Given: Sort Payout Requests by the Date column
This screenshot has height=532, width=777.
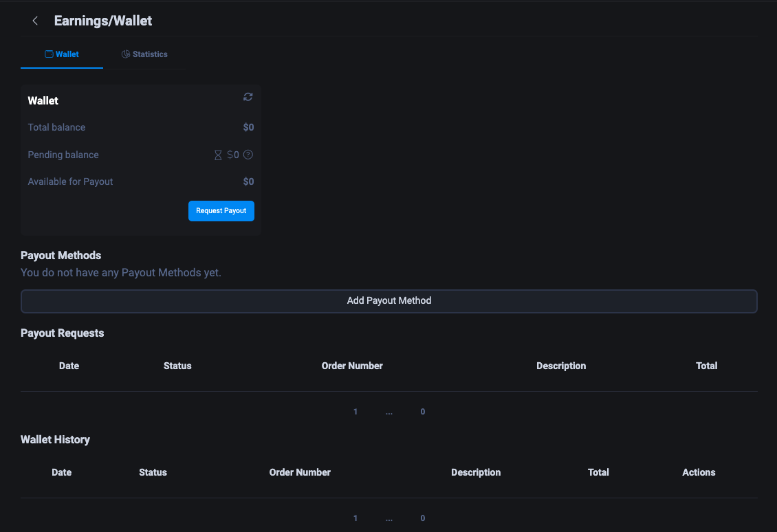Looking at the screenshot, I should tap(69, 366).
